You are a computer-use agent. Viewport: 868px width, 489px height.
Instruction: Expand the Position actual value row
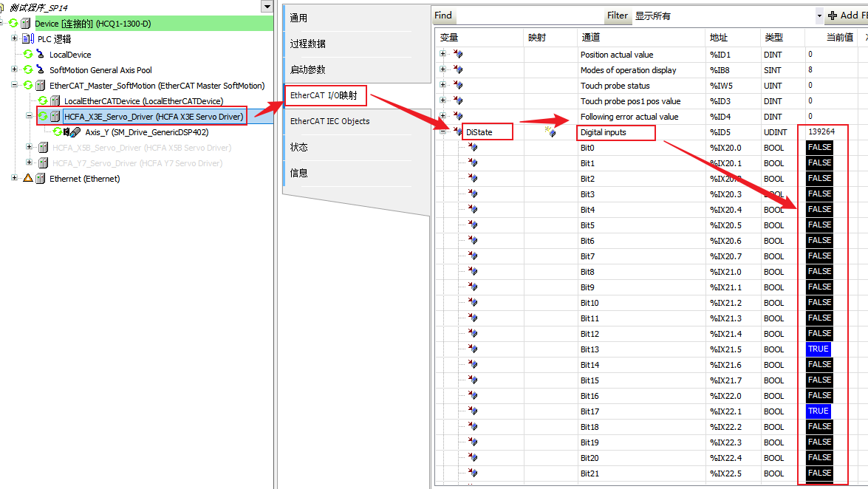point(443,55)
